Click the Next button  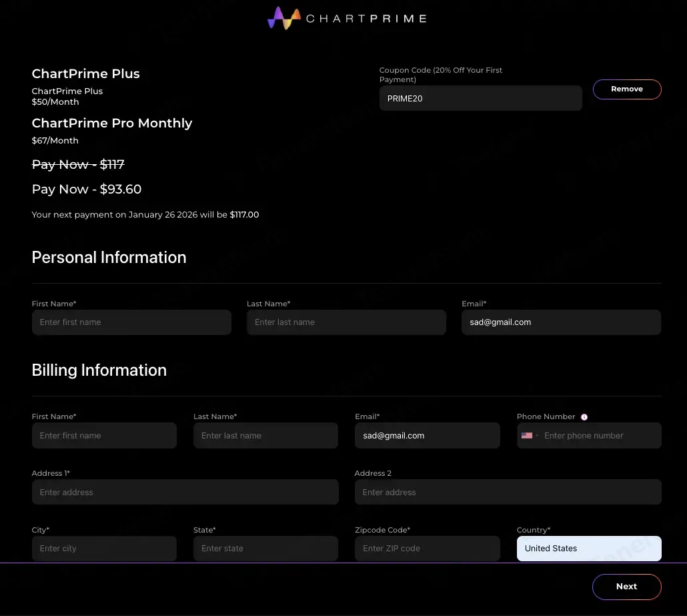click(626, 587)
